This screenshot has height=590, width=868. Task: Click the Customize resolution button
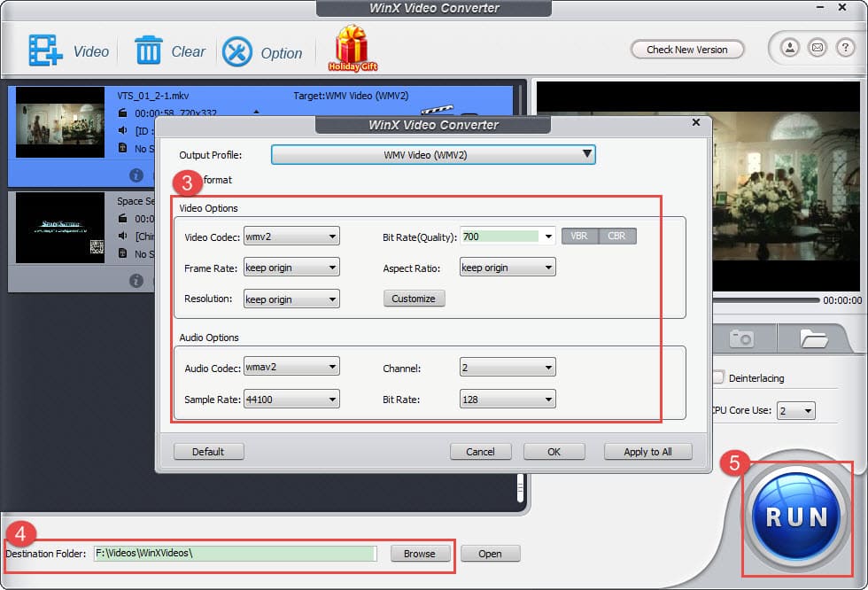click(414, 299)
